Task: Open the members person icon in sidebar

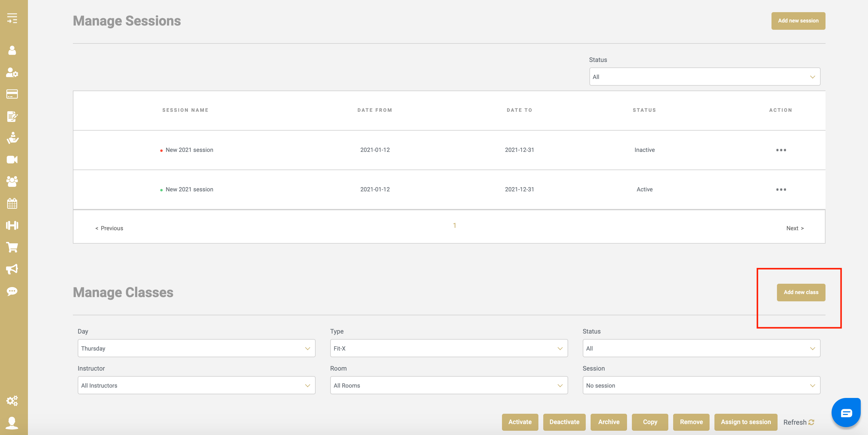Action: point(12,50)
